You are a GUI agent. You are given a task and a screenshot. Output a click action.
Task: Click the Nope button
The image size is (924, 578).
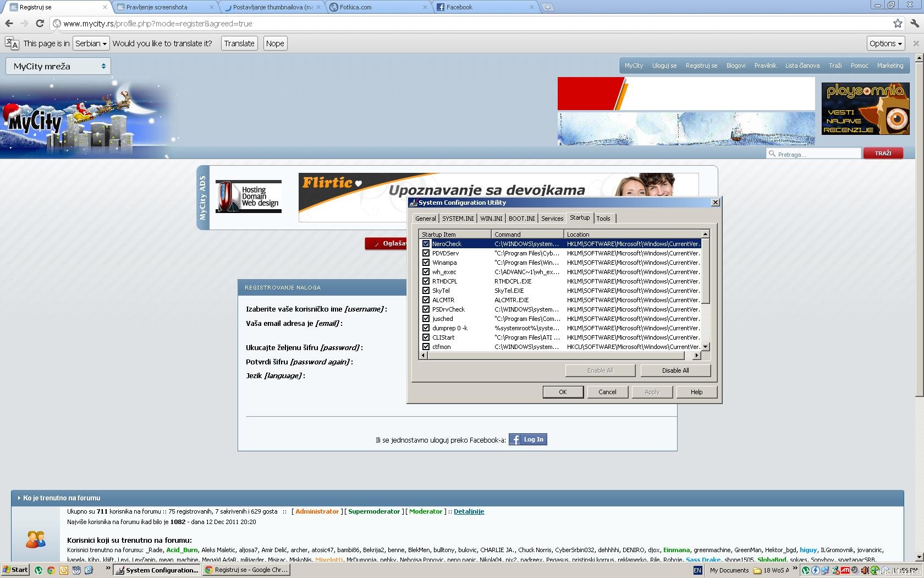[x=275, y=43]
